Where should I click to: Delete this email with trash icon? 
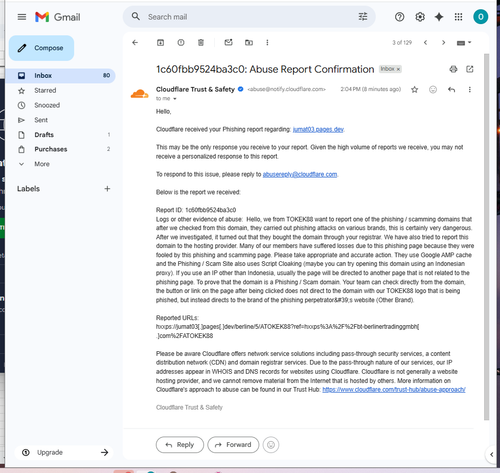point(201,42)
